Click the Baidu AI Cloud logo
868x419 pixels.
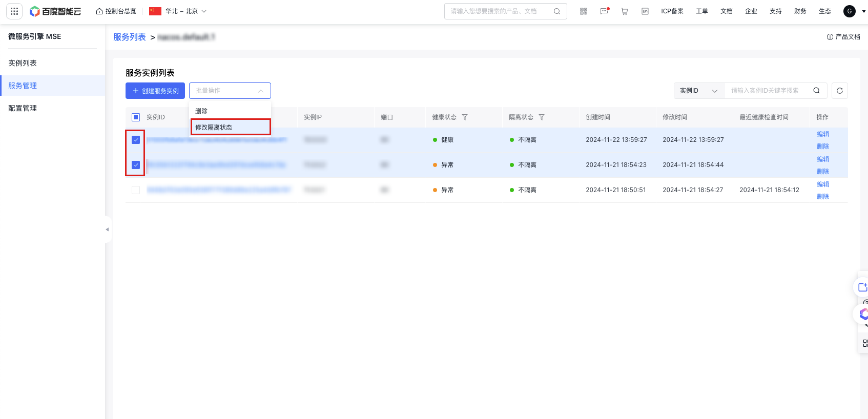55,11
